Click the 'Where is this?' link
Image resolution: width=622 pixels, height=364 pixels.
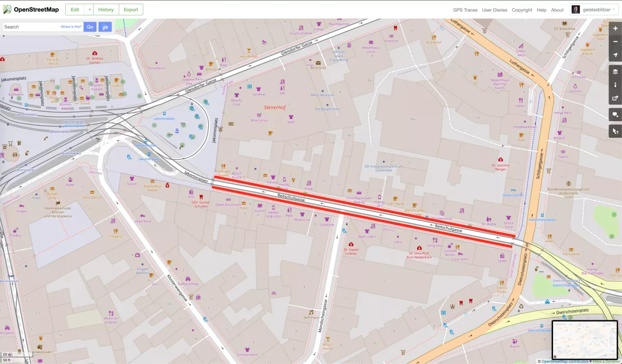pos(71,27)
